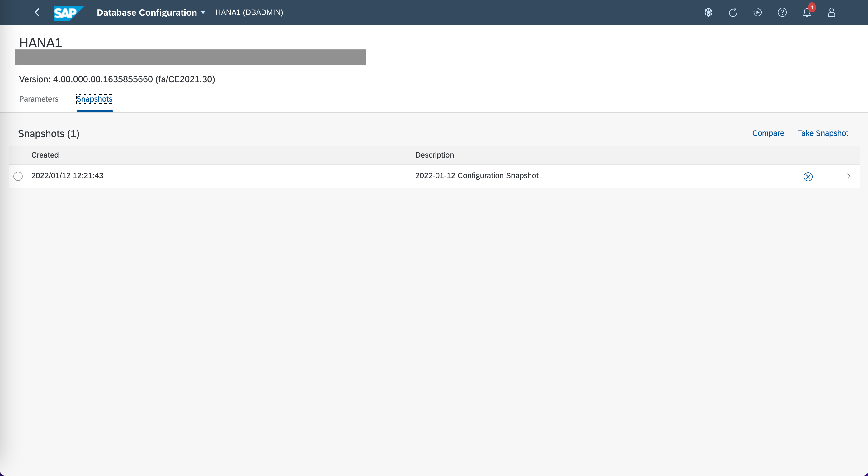
Task: Go back using the header back arrow
Action: 37,12
